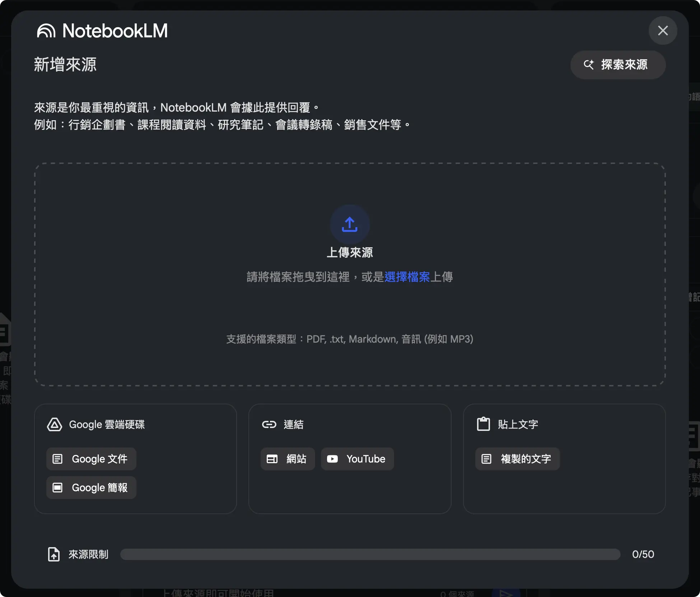Close the add sources dialog
700x597 pixels.
[663, 30]
